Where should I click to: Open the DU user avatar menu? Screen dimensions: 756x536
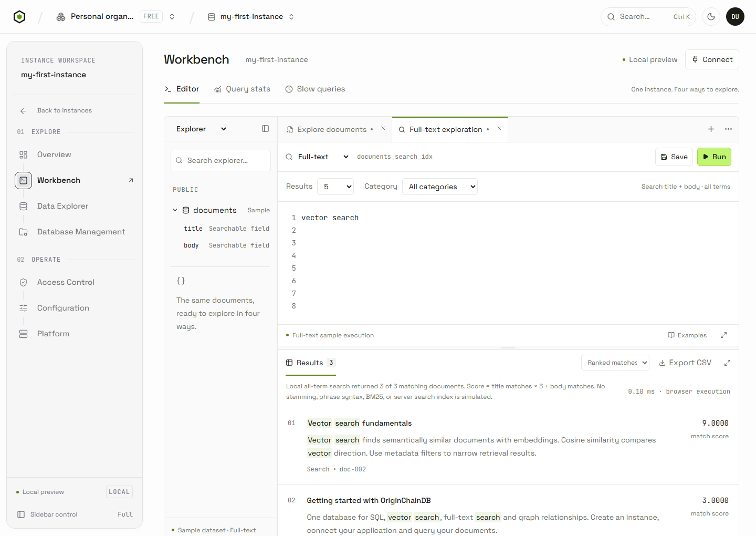(735, 17)
